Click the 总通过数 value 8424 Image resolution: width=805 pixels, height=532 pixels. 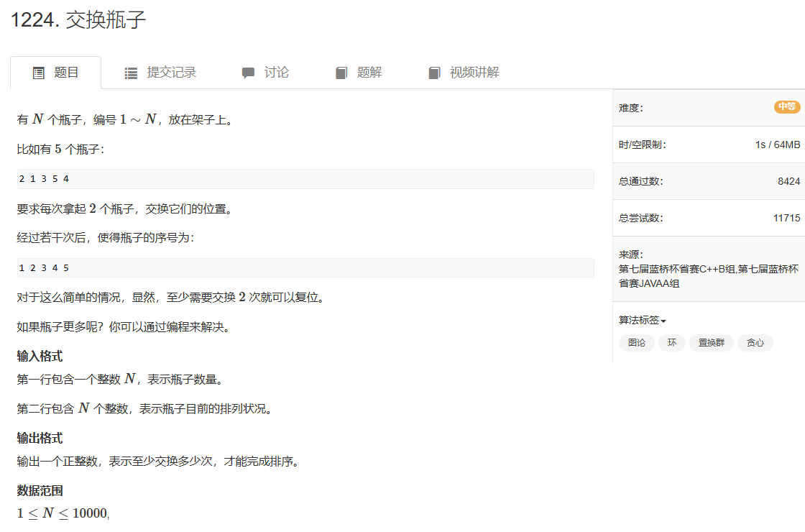click(788, 181)
